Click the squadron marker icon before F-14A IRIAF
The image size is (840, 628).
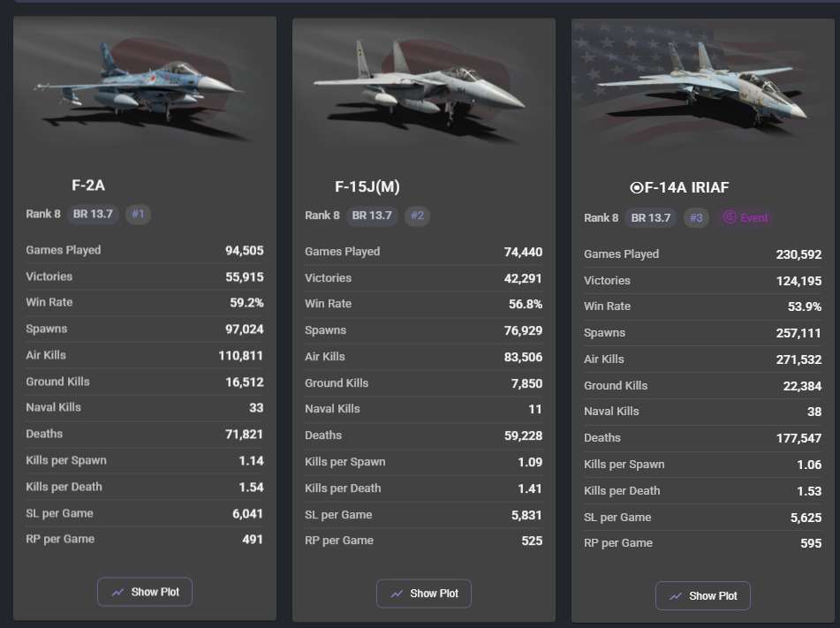pos(637,187)
